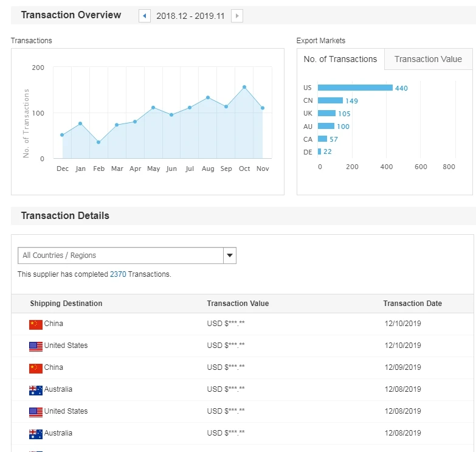The height and width of the screenshot is (452, 476).
Task: Open the 2370 transactions link
Action: pos(118,274)
